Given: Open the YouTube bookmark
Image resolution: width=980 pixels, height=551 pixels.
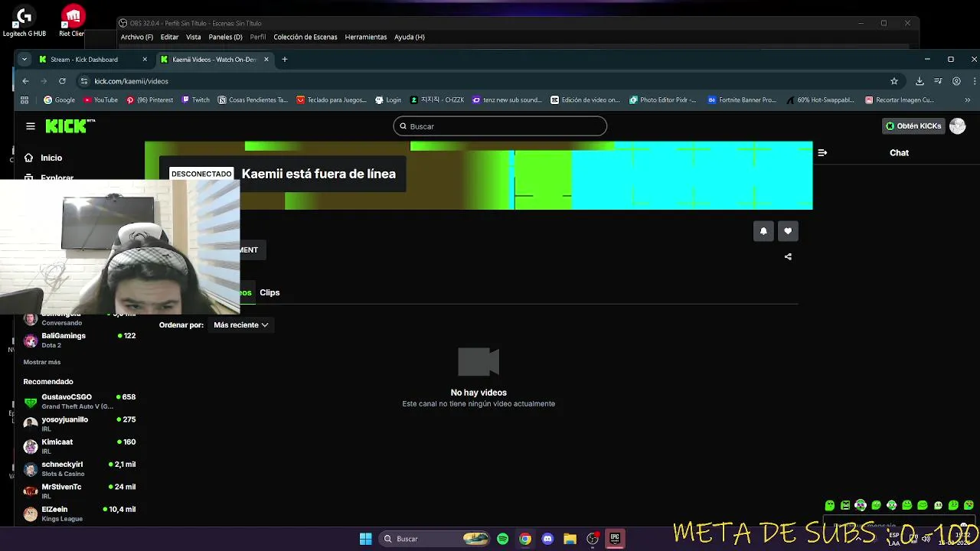Looking at the screenshot, I should point(100,99).
